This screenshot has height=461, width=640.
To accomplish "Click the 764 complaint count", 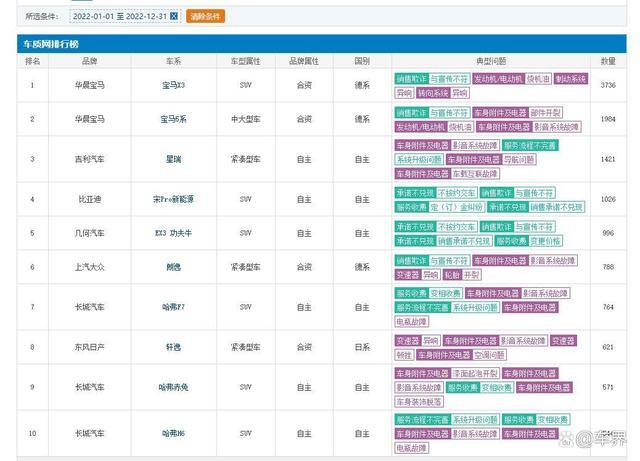I will click(x=608, y=307).
